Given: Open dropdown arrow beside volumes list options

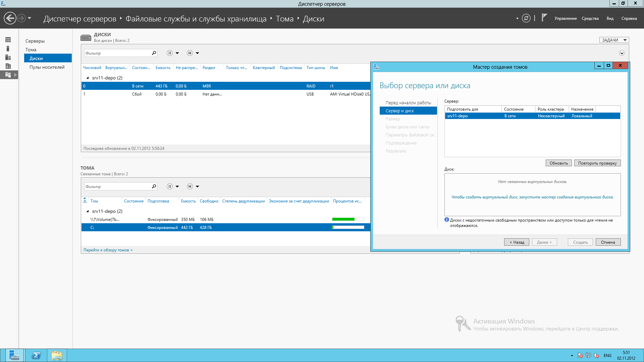Looking at the screenshot, I should (x=177, y=186).
